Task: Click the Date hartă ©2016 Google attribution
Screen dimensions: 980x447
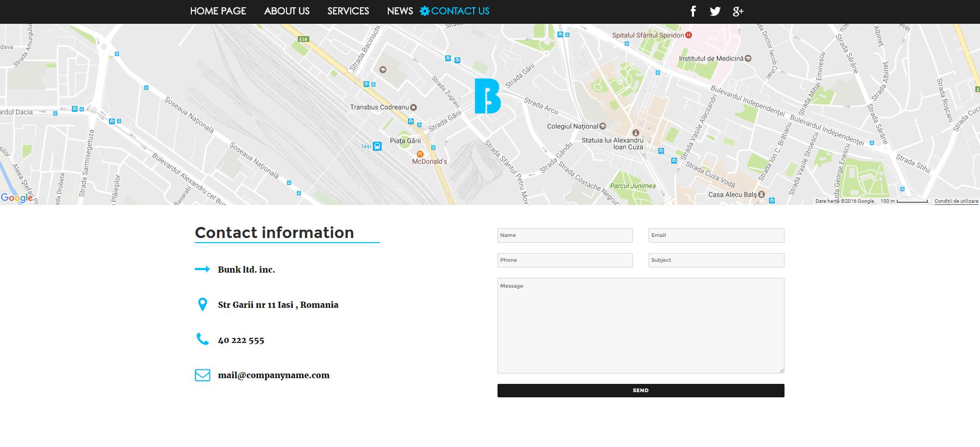Action: pos(845,201)
